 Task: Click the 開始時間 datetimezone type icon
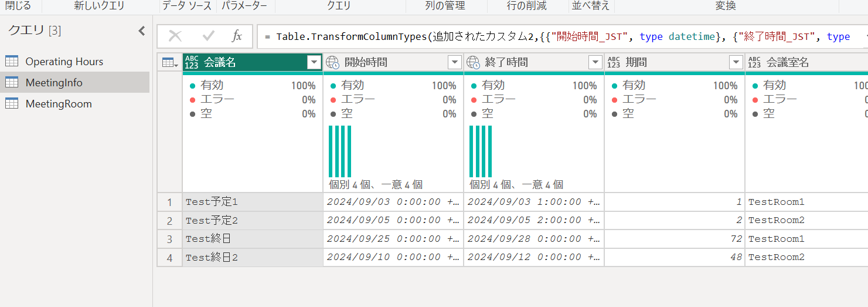(332, 62)
